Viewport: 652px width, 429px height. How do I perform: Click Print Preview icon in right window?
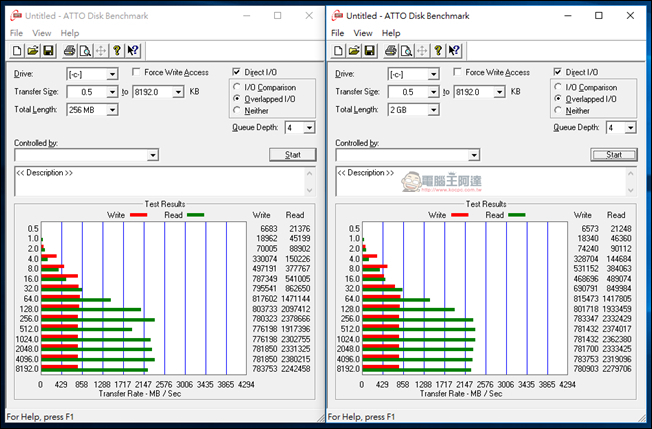pyautogui.click(x=407, y=51)
